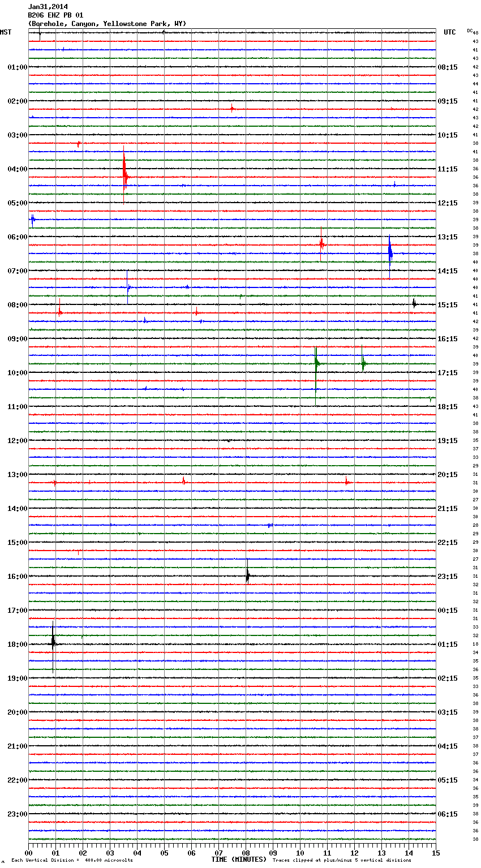Click the 00:15 UTC row label

pos(448,611)
